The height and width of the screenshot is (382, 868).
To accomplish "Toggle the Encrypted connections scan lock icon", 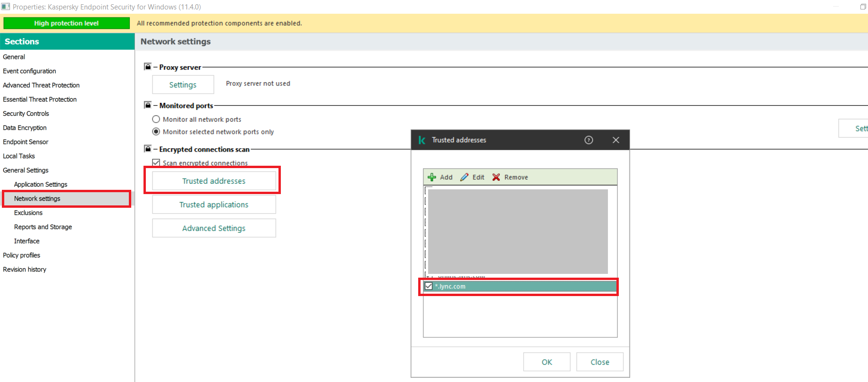I will (148, 149).
